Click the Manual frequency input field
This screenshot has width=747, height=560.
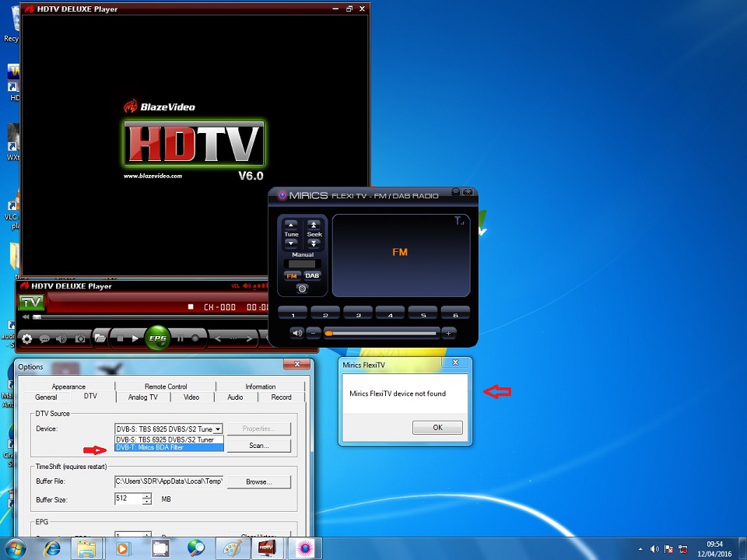[x=303, y=264]
